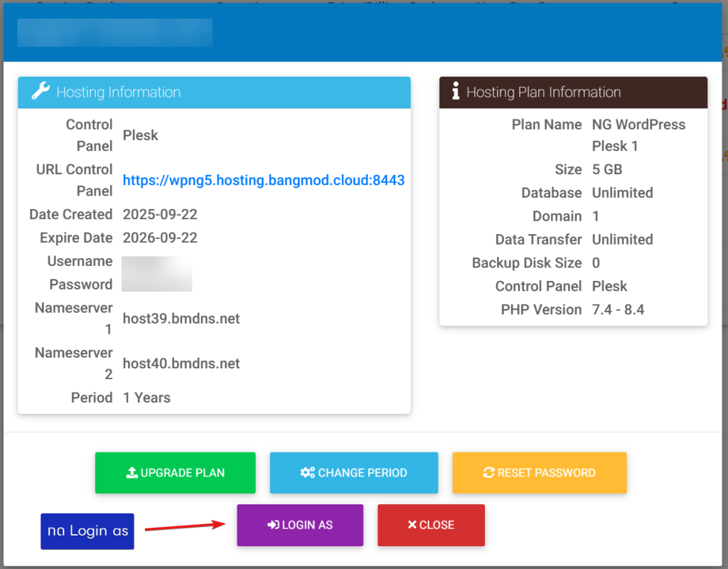Image resolution: width=728 pixels, height=569 pixels.
Task: Select the host39.bmdns.net nameserver value
Action: pos(181,319)
